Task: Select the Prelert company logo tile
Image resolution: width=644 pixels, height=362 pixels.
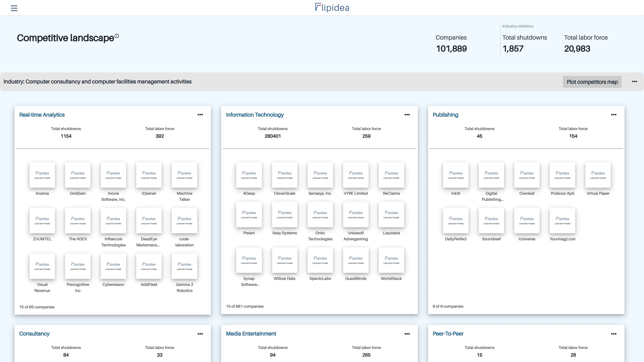Action: click(x=249, y=215)
